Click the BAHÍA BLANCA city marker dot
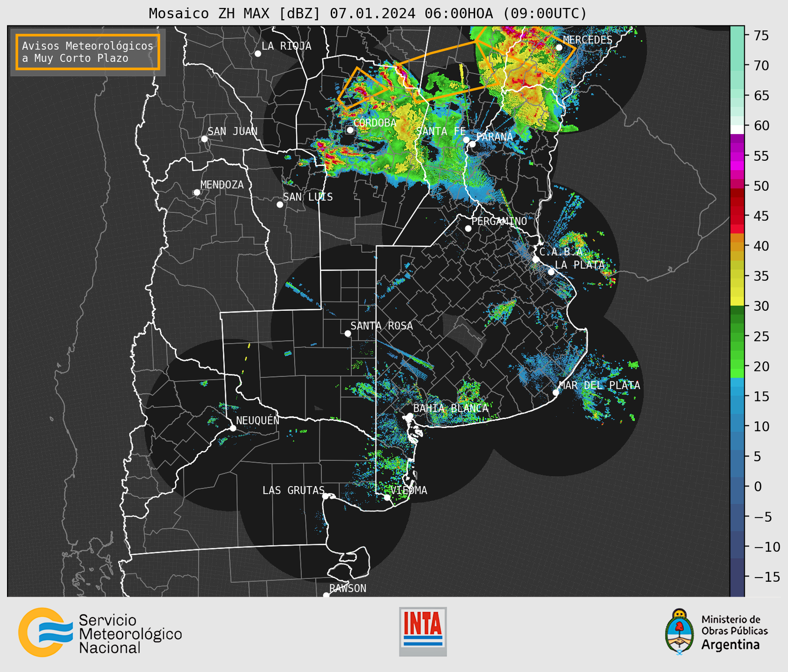Screen dimensions: 788x672 point(410,416)
